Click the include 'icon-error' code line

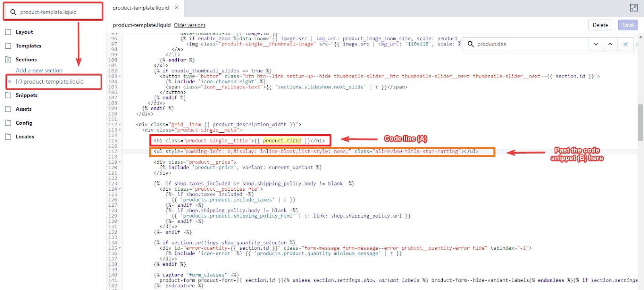click(x=283, y=253)
